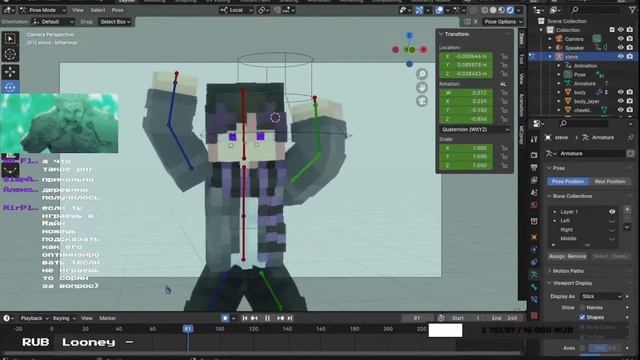640x360 pixels.
Task: Collapse the Viewport Display panel
Action: tap(572, 283)
